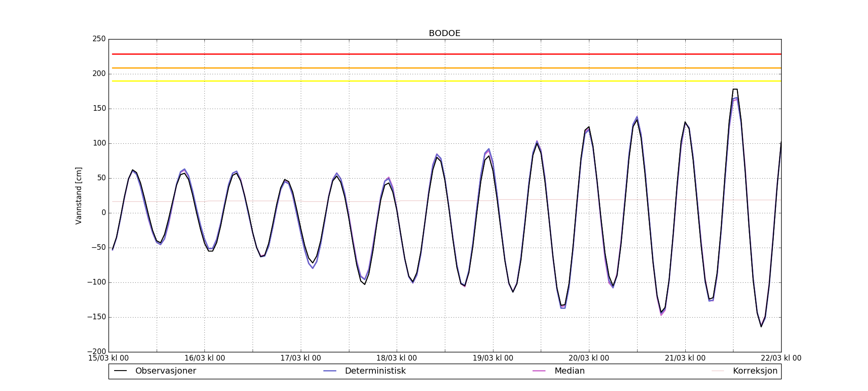Click the Observasjoner legend label
This screenshot has width=868, height=391.
tap(165, 371)
